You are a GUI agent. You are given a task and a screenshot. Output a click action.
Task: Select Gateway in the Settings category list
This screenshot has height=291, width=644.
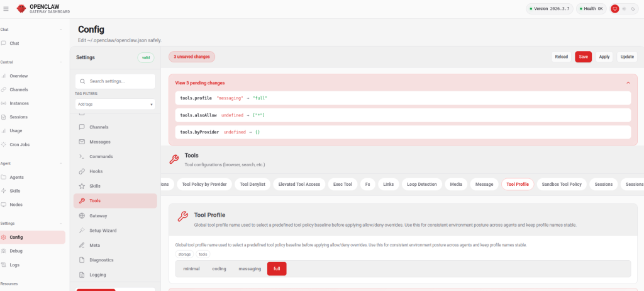pos(116,215)
